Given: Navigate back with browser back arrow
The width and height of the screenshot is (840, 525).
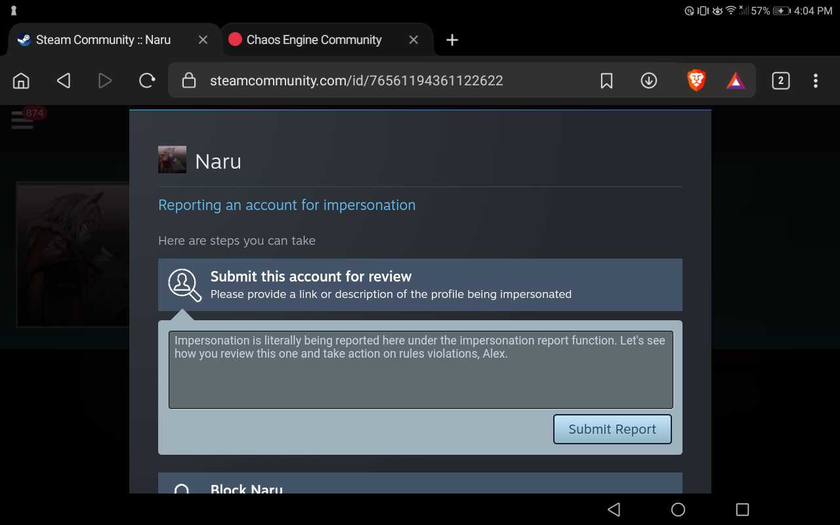Looking at the screenshot, I should point(64,81).
